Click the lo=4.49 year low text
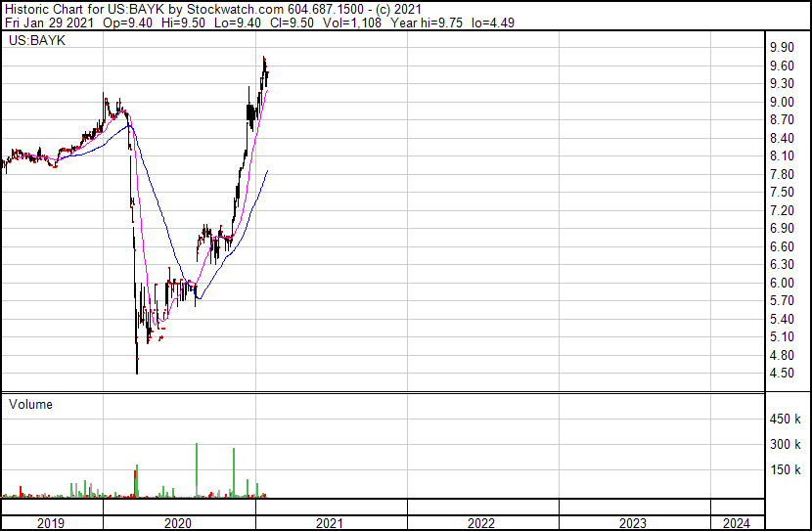The height and width of the screenshot is (531, 812). tap(493, 22)
